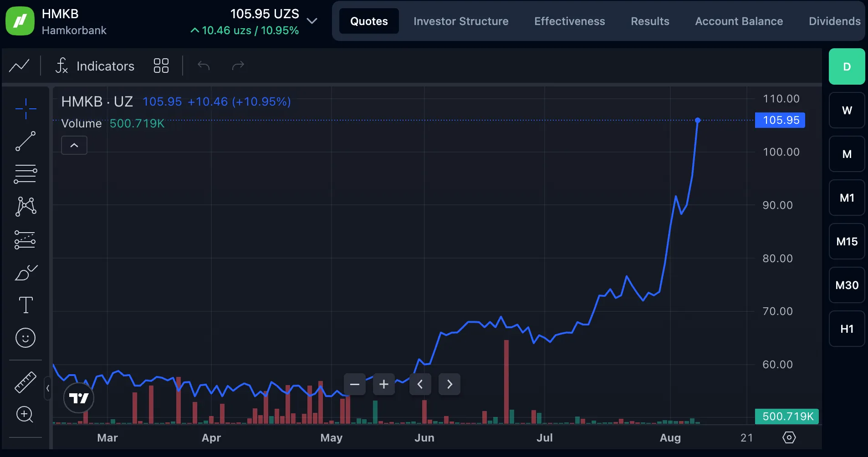Collapse the left drawing toolbar
Screen dimensions: 868x457
click(x=47, y=388)
